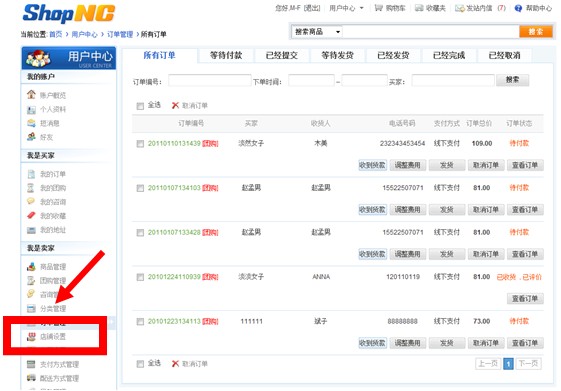Screen dimensions: 561x391
Task: Switch to the 已经完成 tab
Action: pyautogui.click(x=449, y=55)
